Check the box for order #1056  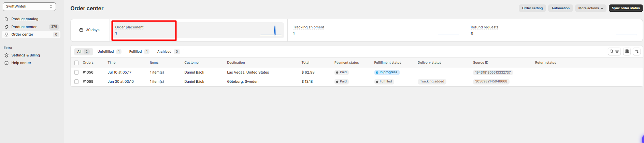[x=76, y=73]
